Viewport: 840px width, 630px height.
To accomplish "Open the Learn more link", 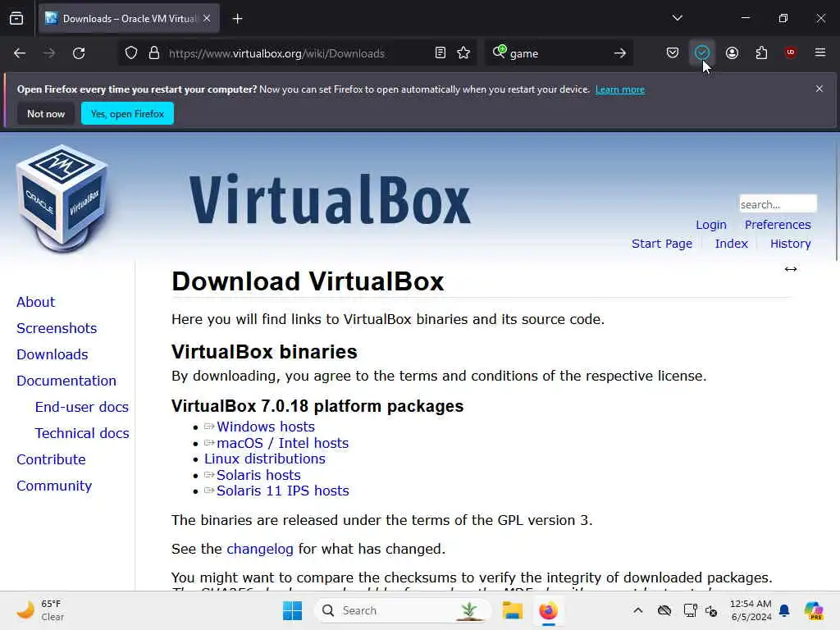I will (620, 89).
